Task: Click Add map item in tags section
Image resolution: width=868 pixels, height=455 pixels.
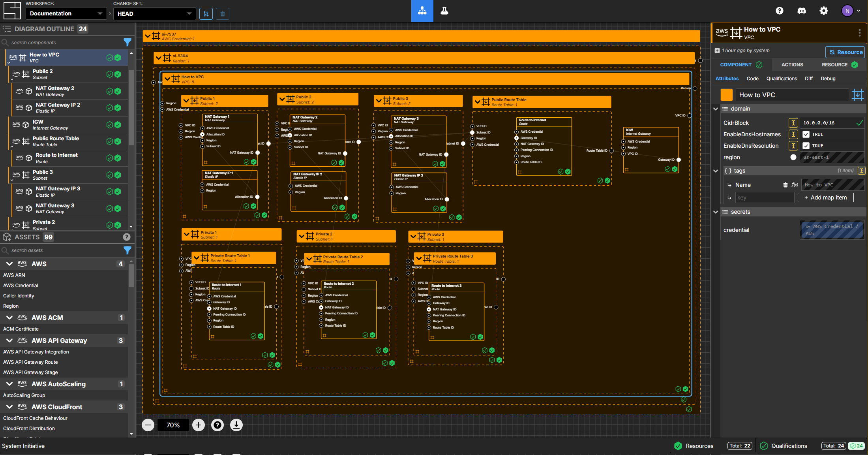Action: pyautogui.click(x=827, y=198)
